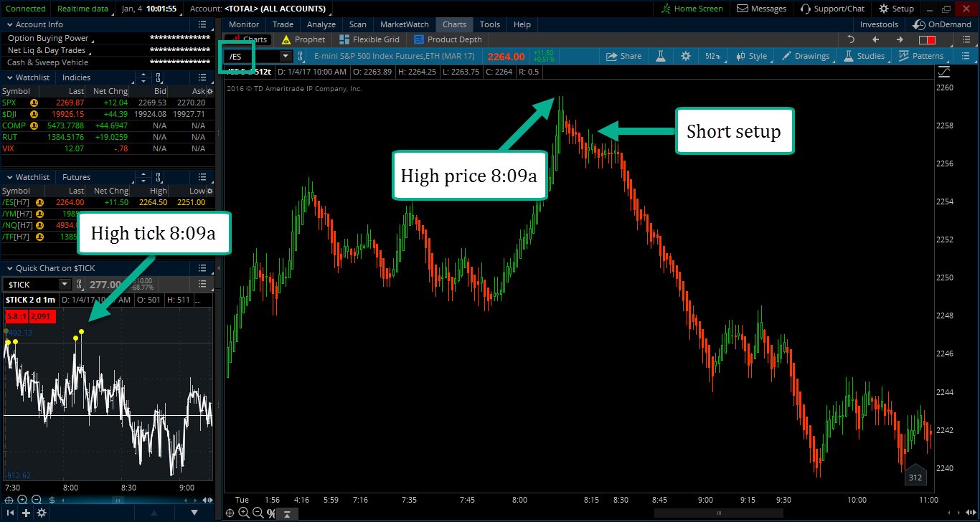Open the Prophet sub-tab
The width and height of the screenshot is (980, 522).
[303, 39]
